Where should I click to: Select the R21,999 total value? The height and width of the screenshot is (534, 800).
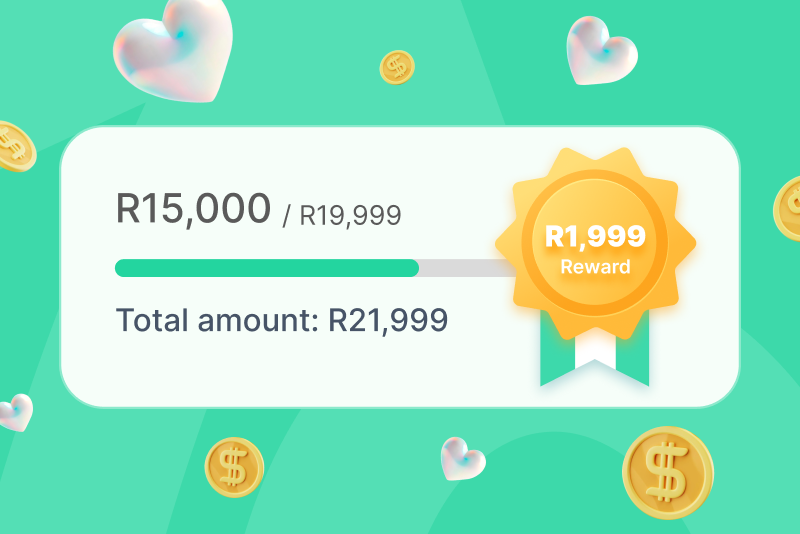388,320
